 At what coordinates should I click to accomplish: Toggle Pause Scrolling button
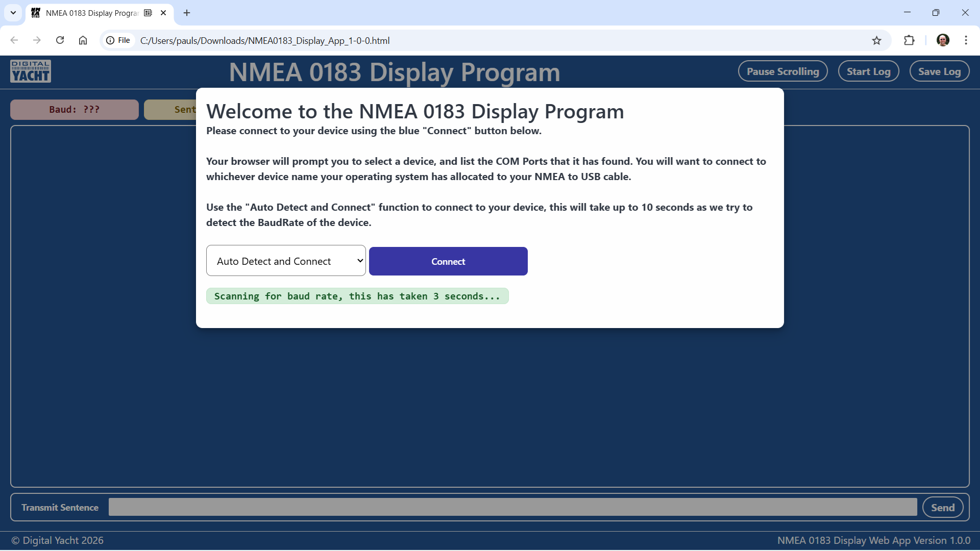[x=782, y=71]
